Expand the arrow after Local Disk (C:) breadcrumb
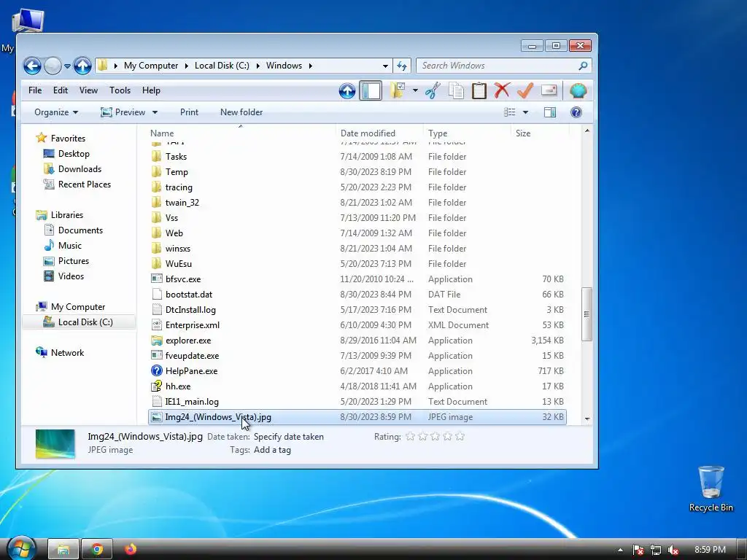Viewport: 747px width, 560px height. coord(258,66)
